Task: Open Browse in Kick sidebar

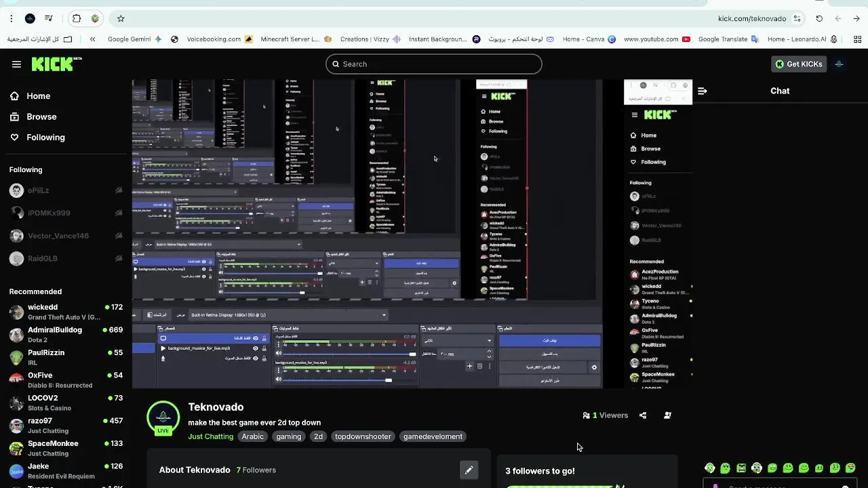Action: point(33,117)
